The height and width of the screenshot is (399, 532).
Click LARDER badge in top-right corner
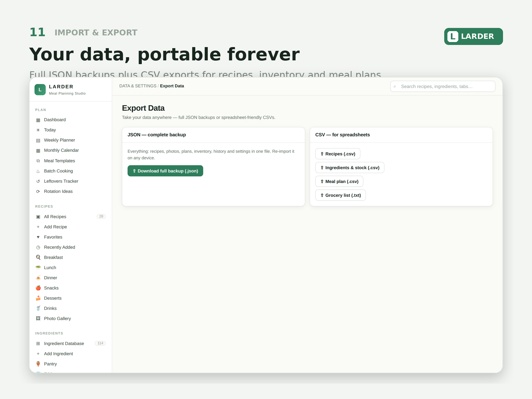(x=473, y=36)
